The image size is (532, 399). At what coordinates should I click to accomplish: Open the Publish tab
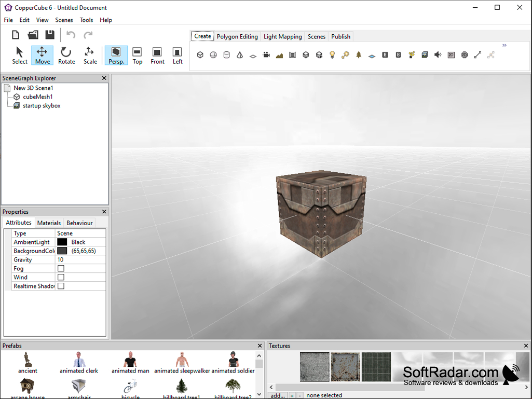pos(340,37)
